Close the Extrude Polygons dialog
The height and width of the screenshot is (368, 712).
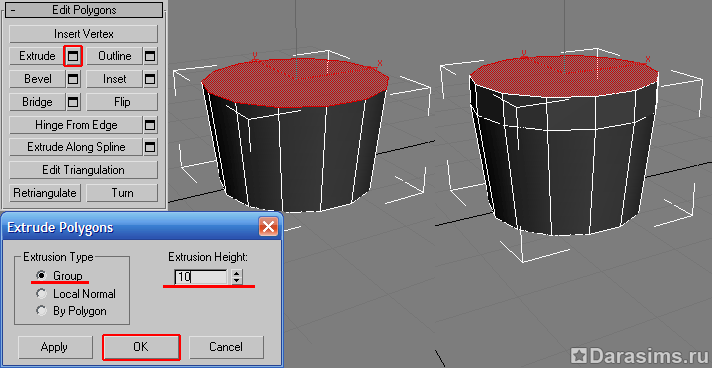(268, 226)
